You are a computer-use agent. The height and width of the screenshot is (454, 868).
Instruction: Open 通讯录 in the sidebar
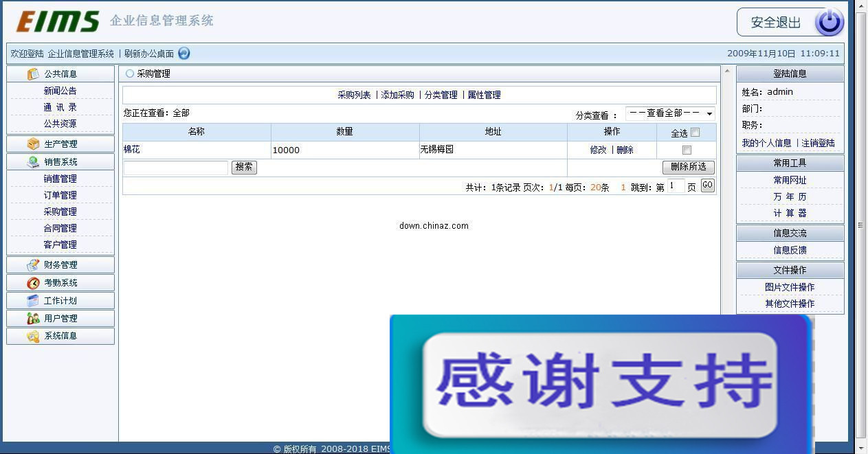[x=60, y=107]
